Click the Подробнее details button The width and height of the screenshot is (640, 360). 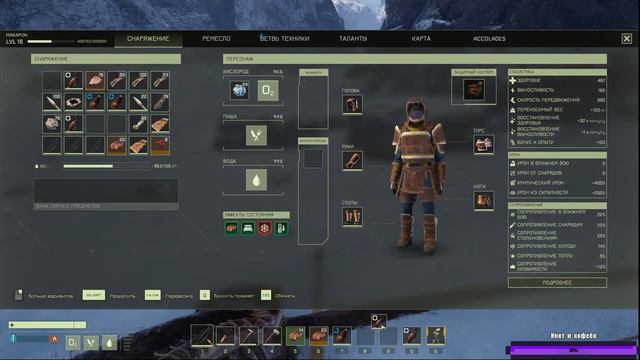557,282
